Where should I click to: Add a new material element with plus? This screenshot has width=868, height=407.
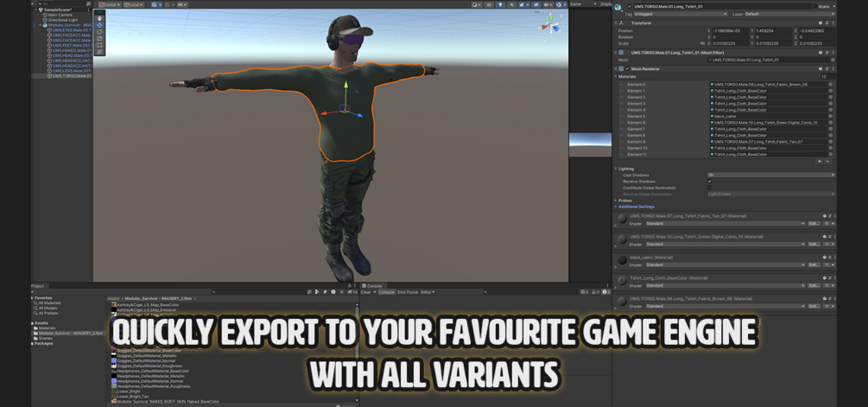820,161
